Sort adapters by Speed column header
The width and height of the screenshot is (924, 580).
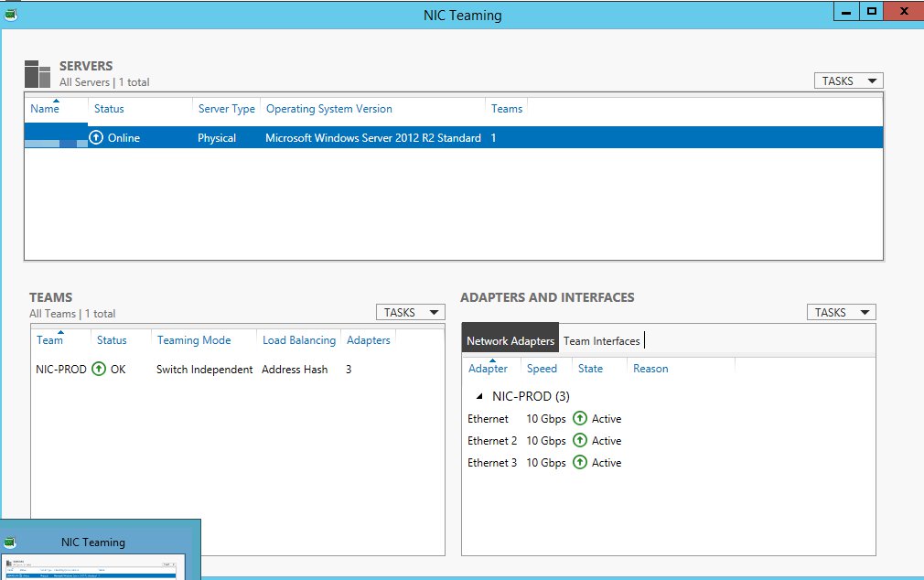coord(542,369)
